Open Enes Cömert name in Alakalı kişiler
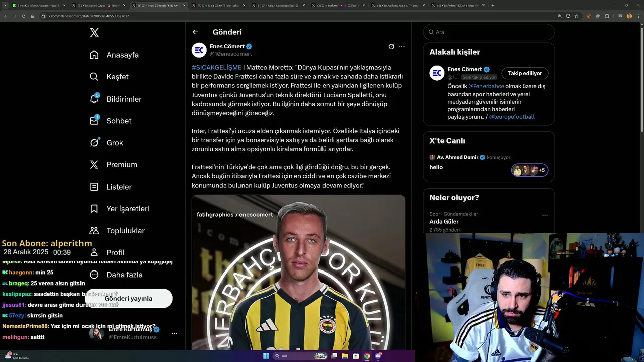This screenshot has height=362, width=644. [x=464, y=69]
